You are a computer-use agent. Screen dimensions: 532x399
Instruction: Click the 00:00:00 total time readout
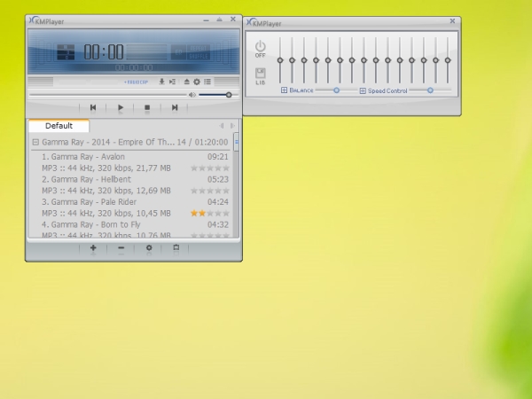point(134,68)
